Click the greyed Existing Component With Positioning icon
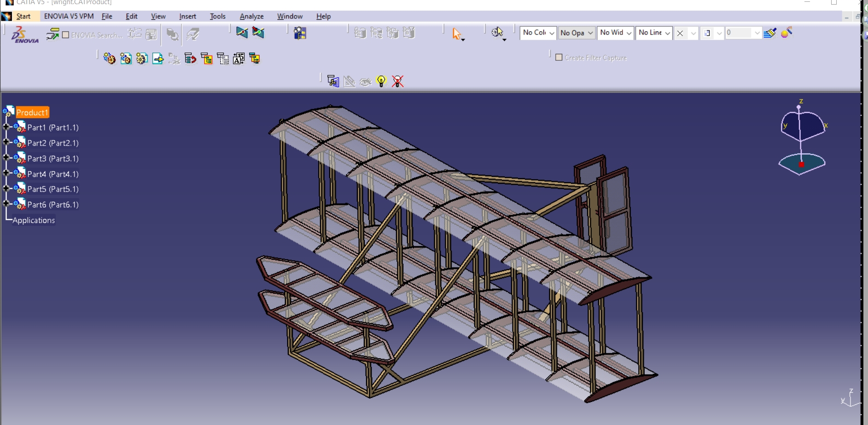The height and width of the screenshot is (425, 868). click(174, 58)
